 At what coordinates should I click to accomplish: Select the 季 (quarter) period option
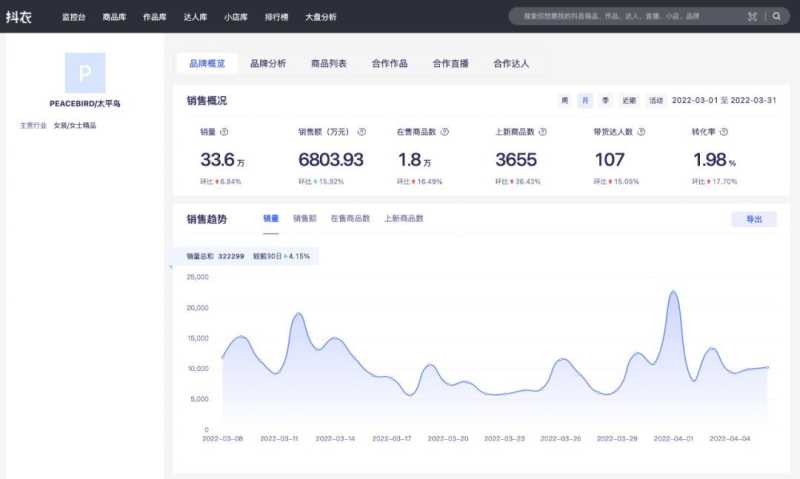point(606,100)
